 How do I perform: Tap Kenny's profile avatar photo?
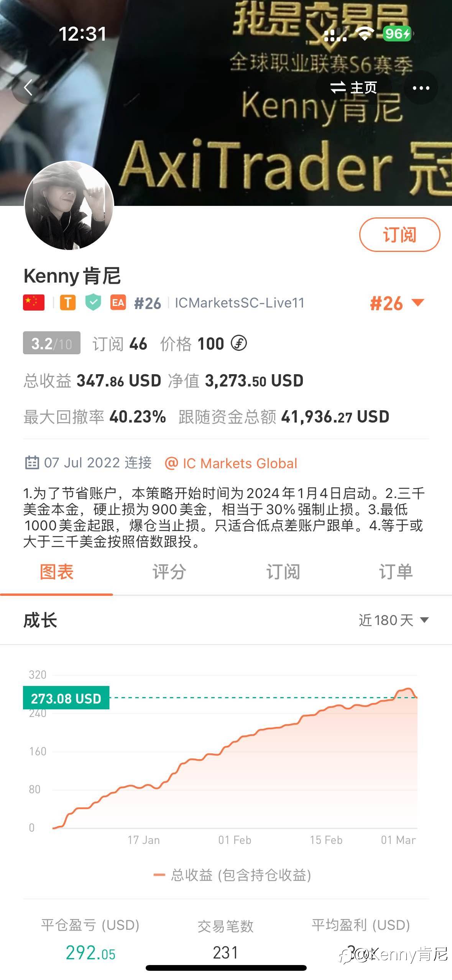coord(69,205)
